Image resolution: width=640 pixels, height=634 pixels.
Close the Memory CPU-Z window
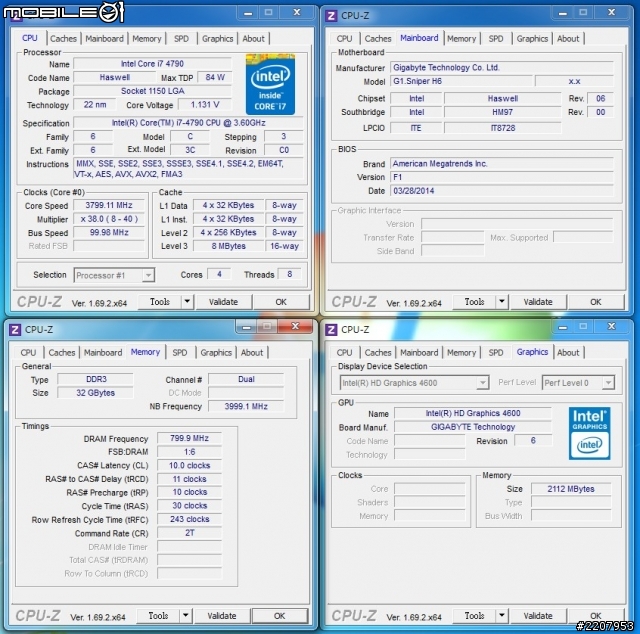(x=295, y=326)
